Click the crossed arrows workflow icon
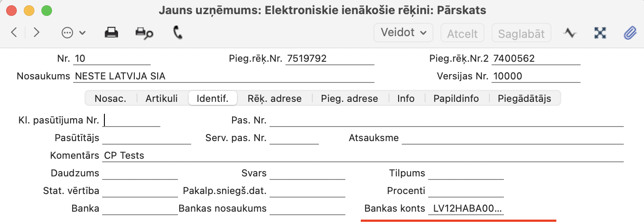Viewport: 644px width, 224px height. pos(600,33)
